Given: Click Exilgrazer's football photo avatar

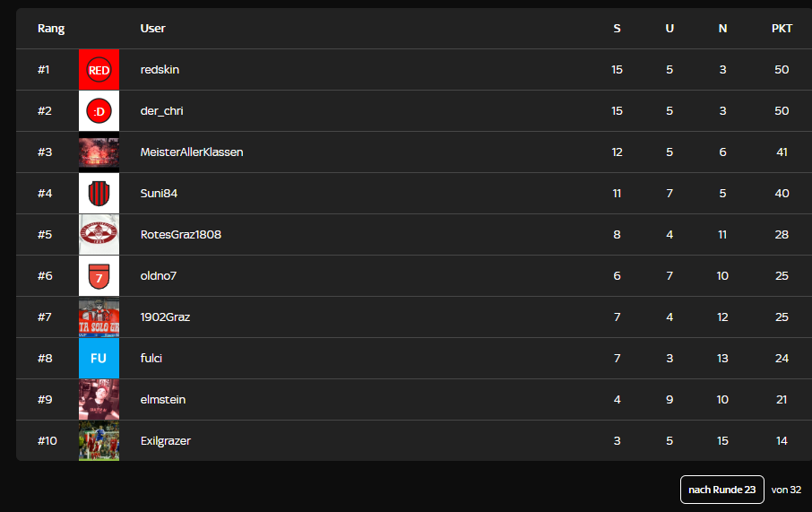Looking at the screenshot, I should tap(99, 441).
